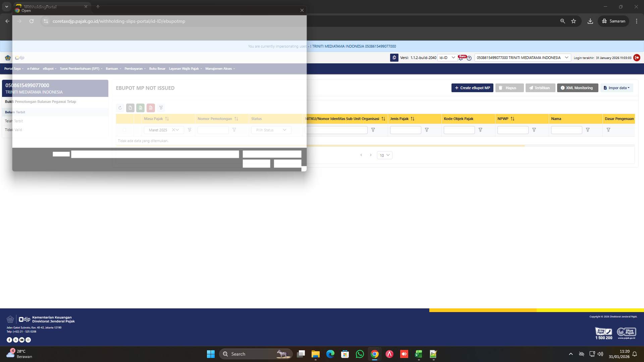Tick the checkbox in the first table row
This screenshot has height=362, width=644.
point(124,130)
